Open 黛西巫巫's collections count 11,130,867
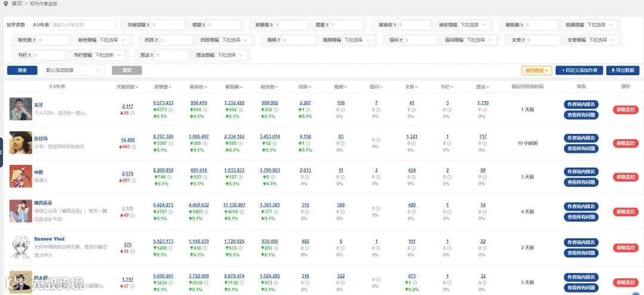 tap(234, 205)
